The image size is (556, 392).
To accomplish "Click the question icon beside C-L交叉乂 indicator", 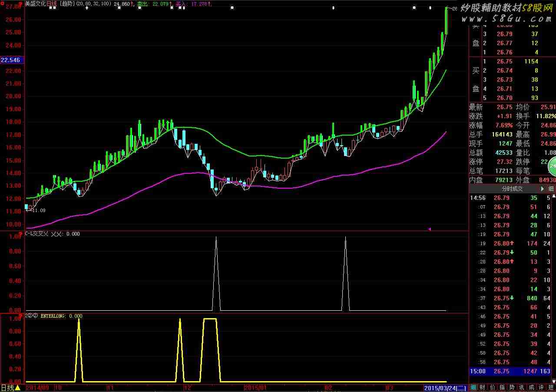I will point(20,234).
